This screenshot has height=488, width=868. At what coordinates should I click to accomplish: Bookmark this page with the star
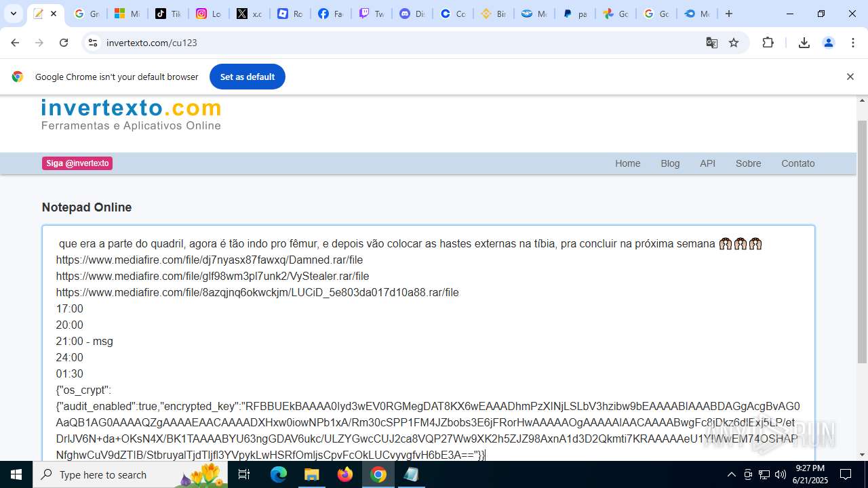734,43
